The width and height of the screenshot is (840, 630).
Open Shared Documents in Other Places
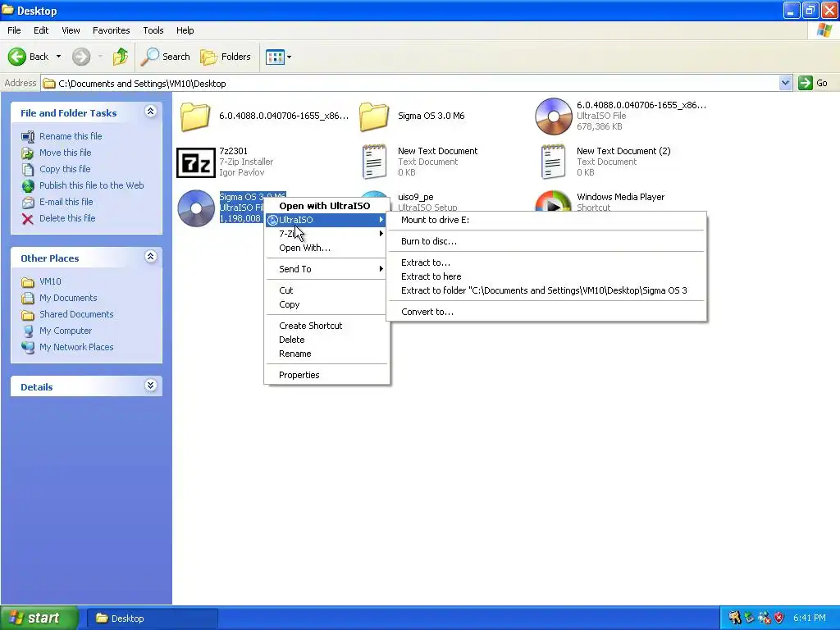click(x=76, y=314)
